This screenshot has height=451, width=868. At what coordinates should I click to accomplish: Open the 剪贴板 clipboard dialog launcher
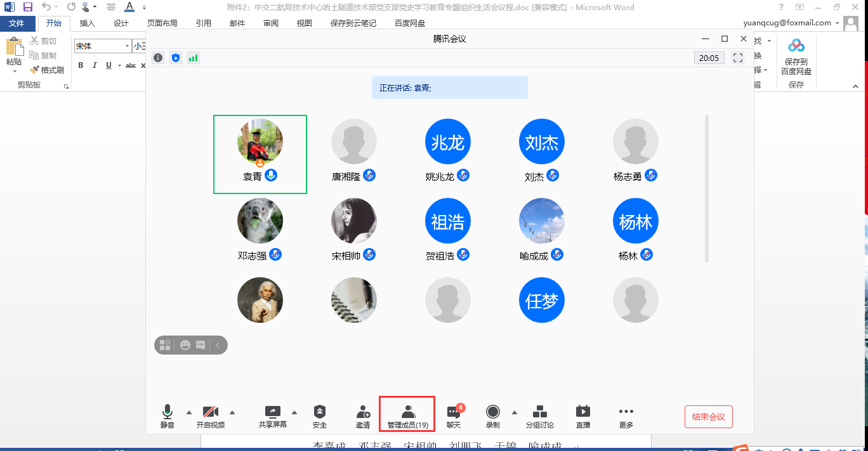(66, 86)
